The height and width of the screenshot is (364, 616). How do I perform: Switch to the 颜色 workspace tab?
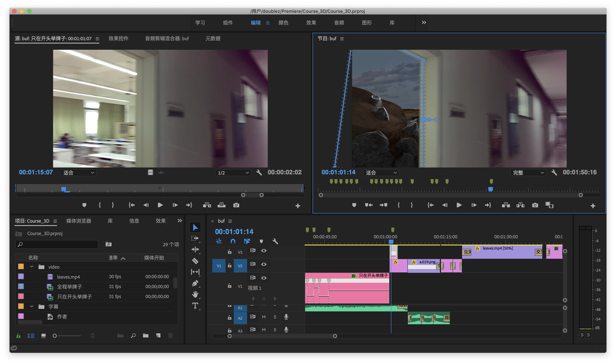click(x=283, y=23)
